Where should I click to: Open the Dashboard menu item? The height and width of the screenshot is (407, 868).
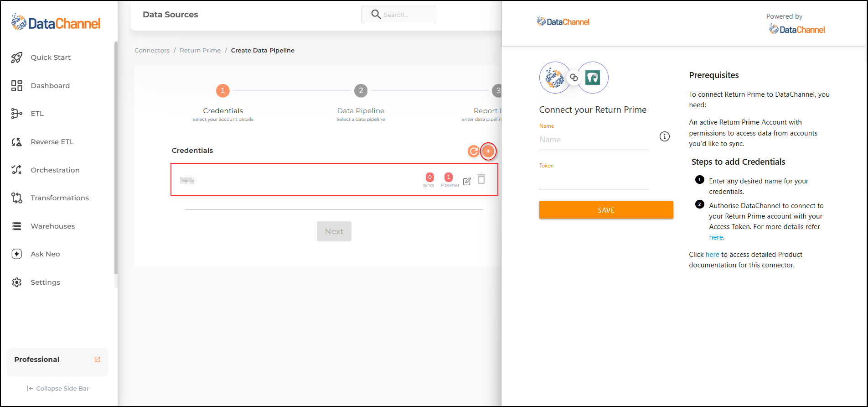pyautogui.click(x=50, y=86)
